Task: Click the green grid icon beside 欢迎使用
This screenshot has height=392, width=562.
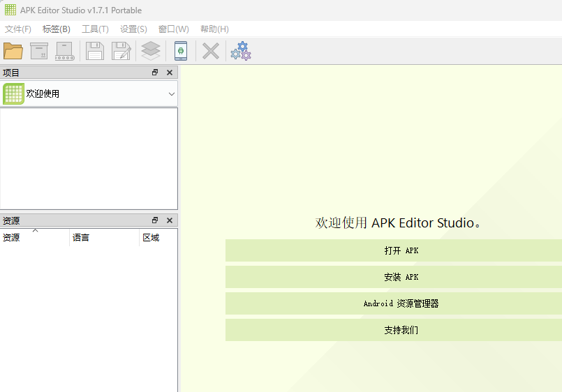Action: coord(14,93)
